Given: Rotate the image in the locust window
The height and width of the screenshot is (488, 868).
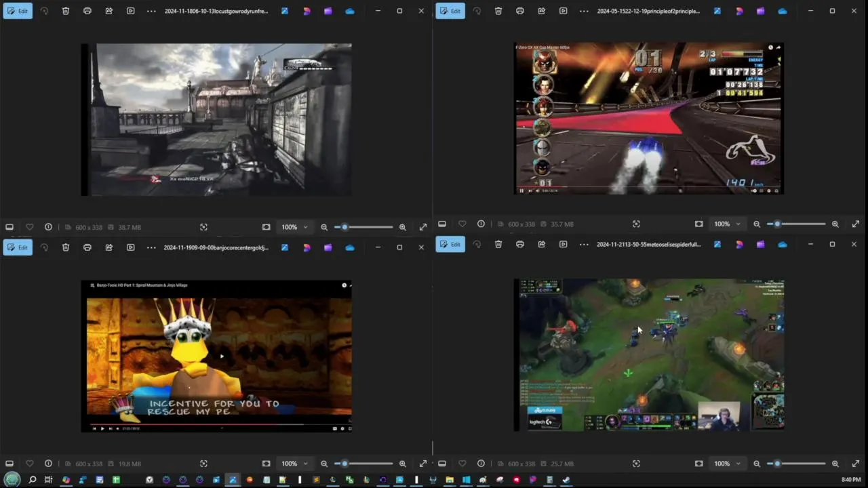Looking at the screenshot, I should (44, 11).
